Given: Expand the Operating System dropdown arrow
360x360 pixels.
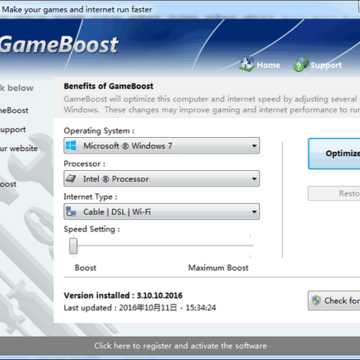Looking at the screenshot, I should (254, 146).
